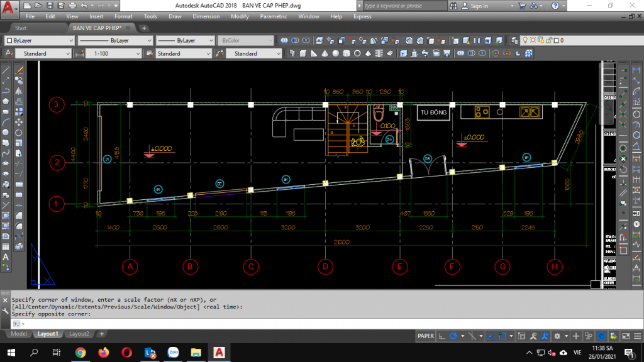The image size is (644, 362).
Task: Toggle PAPER space on status bar
Action: pyautogui.click(x=426, y=336)
